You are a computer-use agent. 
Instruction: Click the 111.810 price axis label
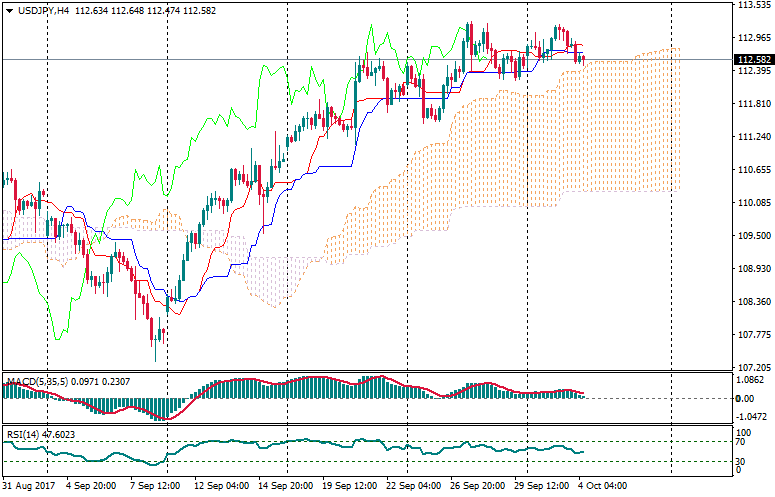751,104
